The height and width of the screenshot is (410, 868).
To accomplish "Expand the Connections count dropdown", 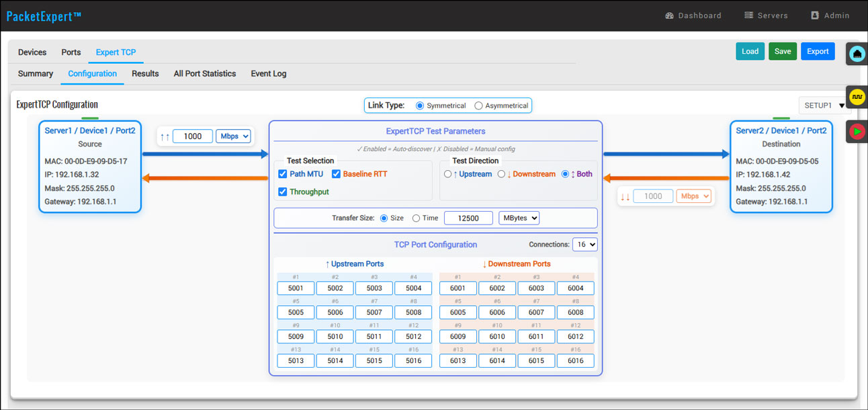I will tap(584, 245).
